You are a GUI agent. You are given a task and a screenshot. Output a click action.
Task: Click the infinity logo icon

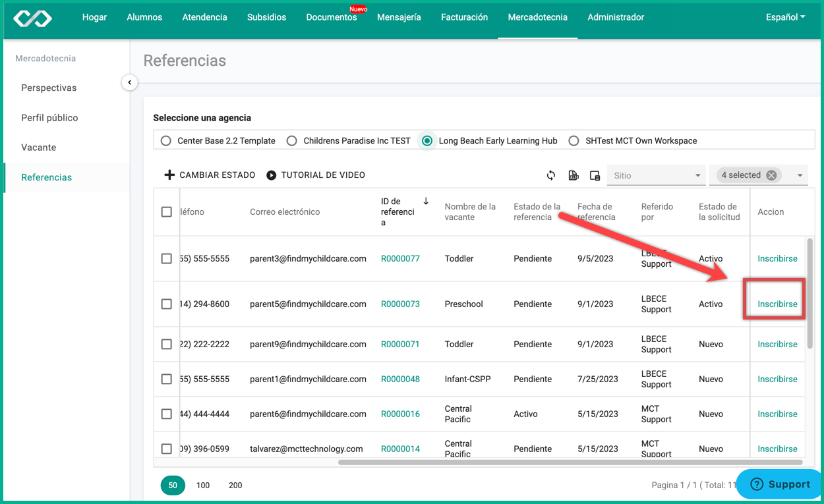[32, 18]
